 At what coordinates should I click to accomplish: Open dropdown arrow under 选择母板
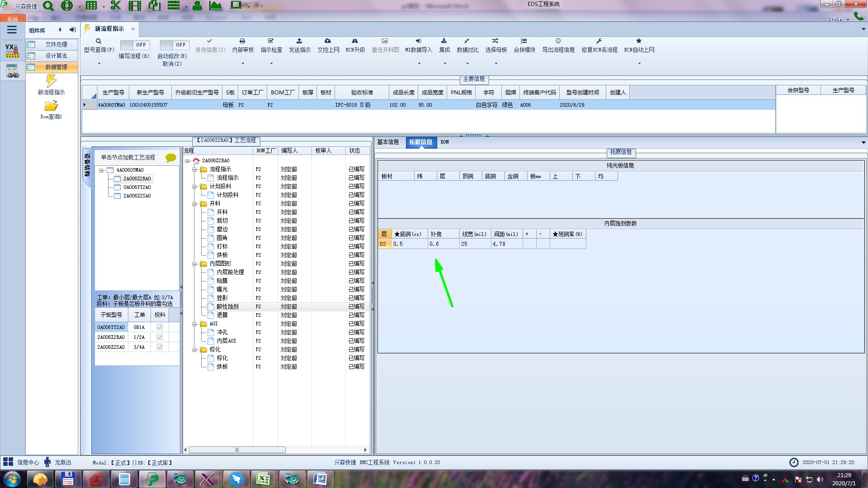tap(496, 64)
